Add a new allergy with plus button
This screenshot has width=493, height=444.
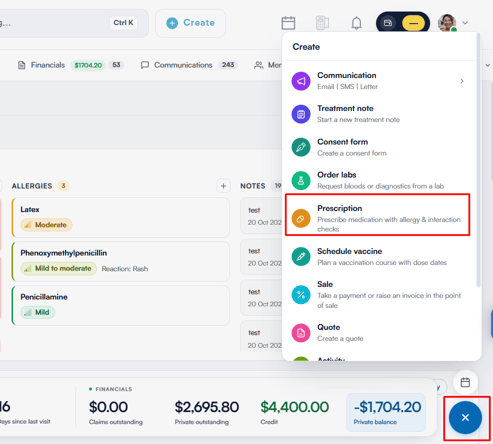[223, 186]
